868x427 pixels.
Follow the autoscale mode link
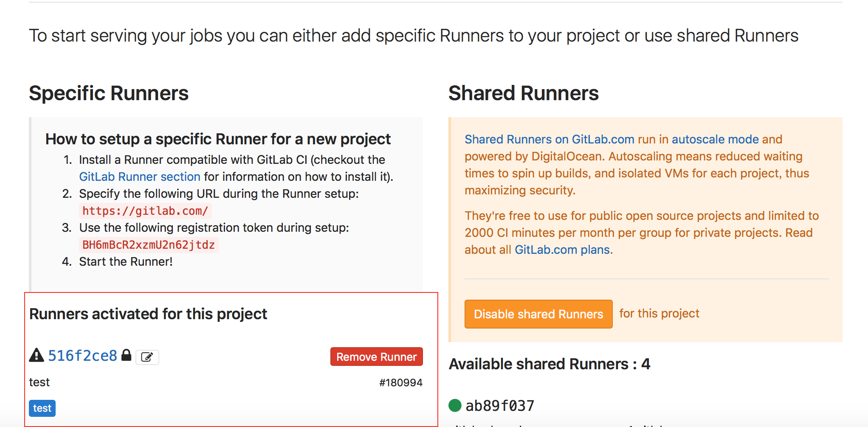pos(715,139)
